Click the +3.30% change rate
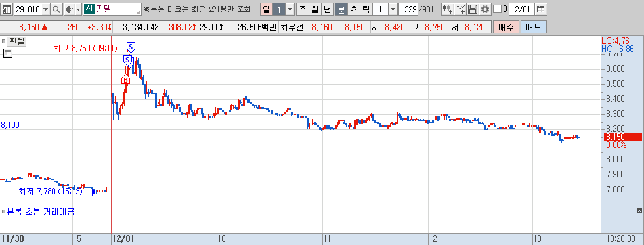The height and width of the screenshot is (245, 644). [x=99, y=28]
